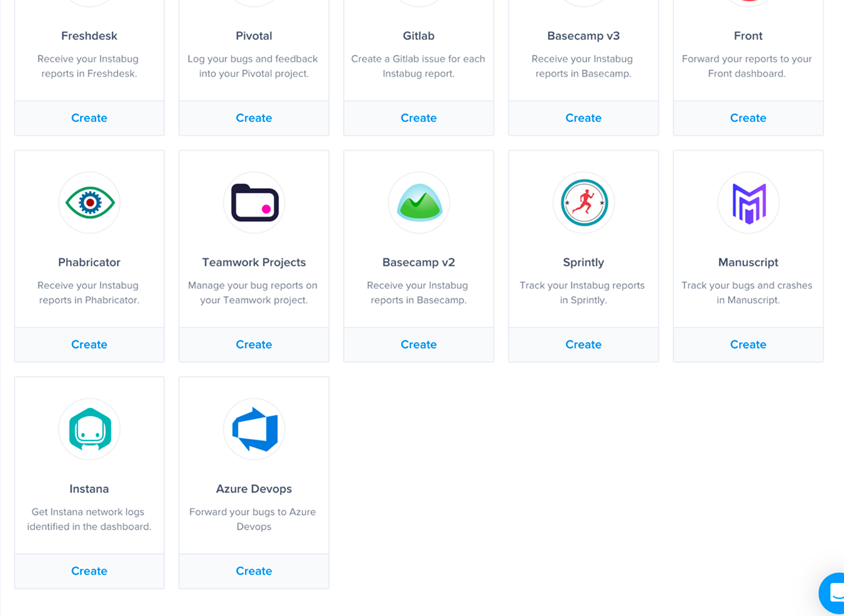
Task: Click Basecamp v2 'Receive your Instabug reports' description
Action: 418,292
